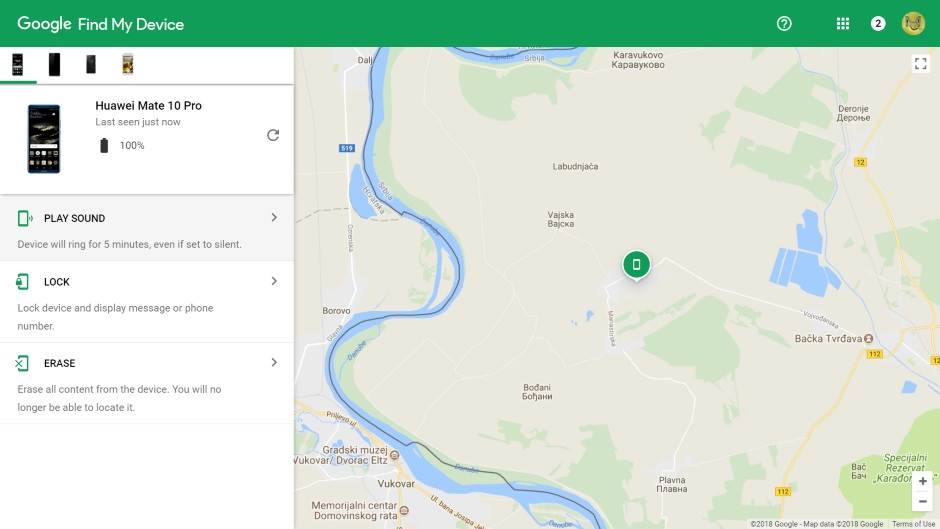This screenshot has height=529, width=940.
Task: Expand the Lock option chevron
Action: [x=274, y=282]
